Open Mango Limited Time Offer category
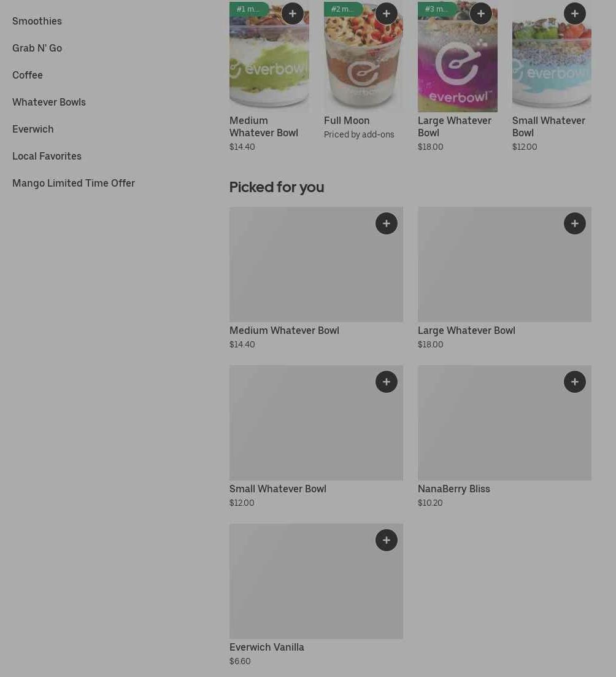The image size is (616, 677). (74, 183)
